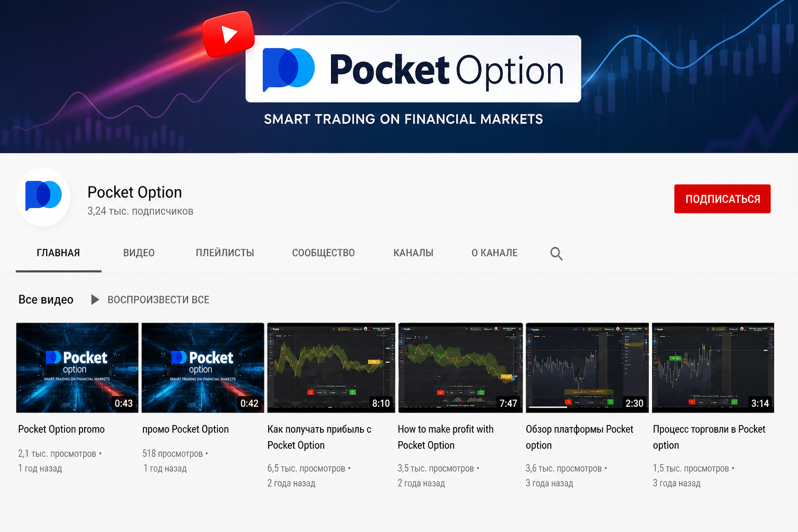Viewport: 798px width, 532px height.
Task: Click the play triangle beside ВОСПРОИЗВЕСТИ ВСЕ
Action: [x=95, y=300]
